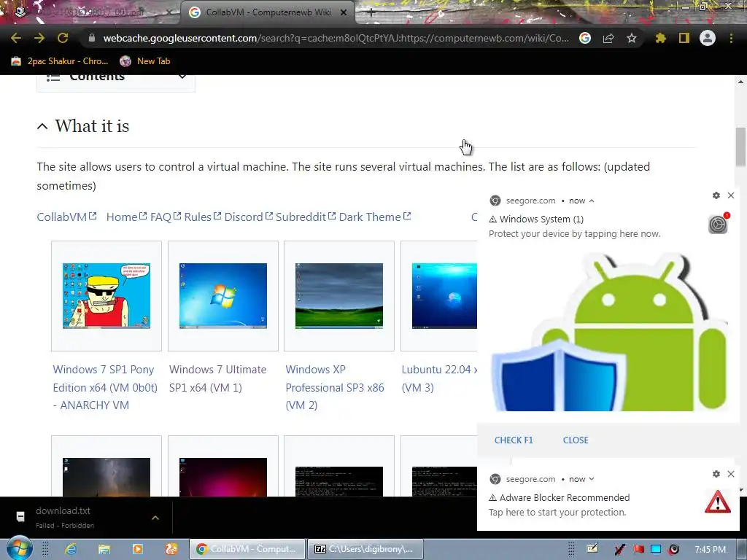The image size is (747, 560).
Task: Switch to 7-Zip C:\Users\digibrony window
Action: [x=365, y=549]
